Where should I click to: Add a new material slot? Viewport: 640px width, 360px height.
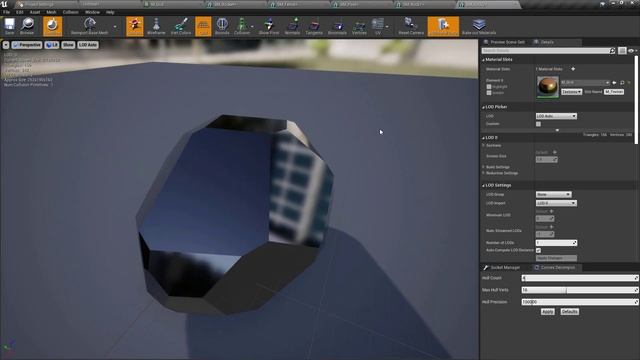point(573,69)
